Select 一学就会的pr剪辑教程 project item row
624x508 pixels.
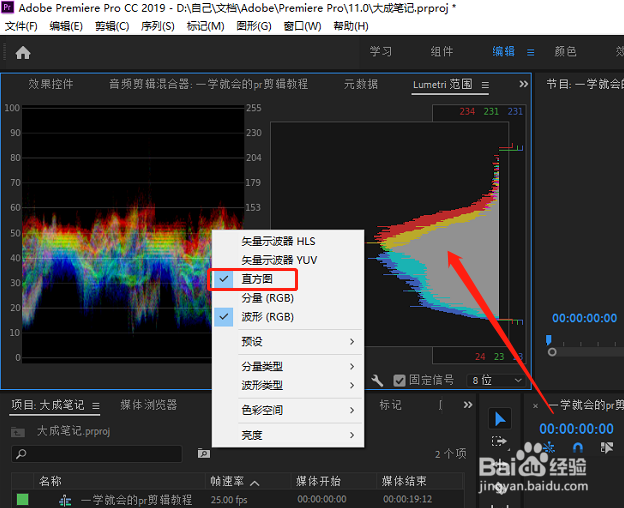point(238,500)
